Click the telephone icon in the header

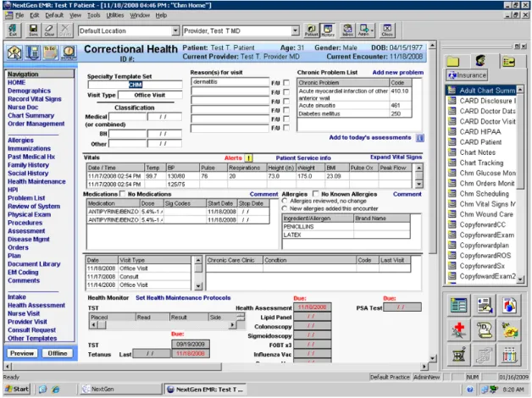[32, 53]
